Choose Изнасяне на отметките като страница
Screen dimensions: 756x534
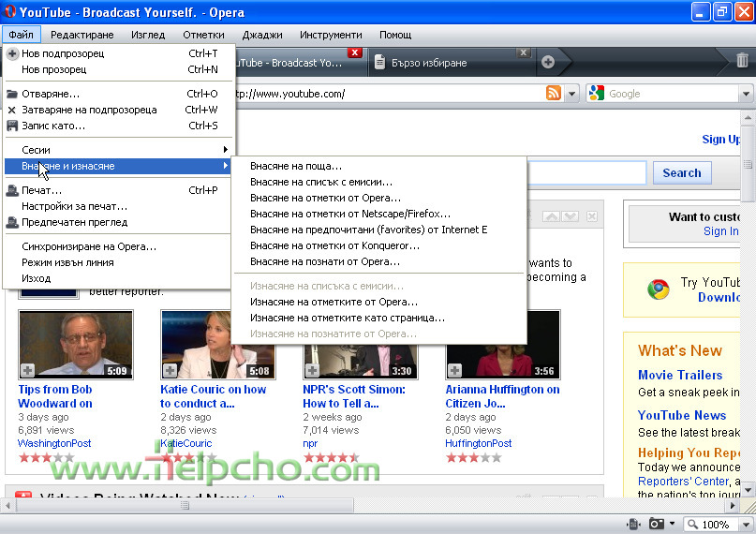coord(347,318)
